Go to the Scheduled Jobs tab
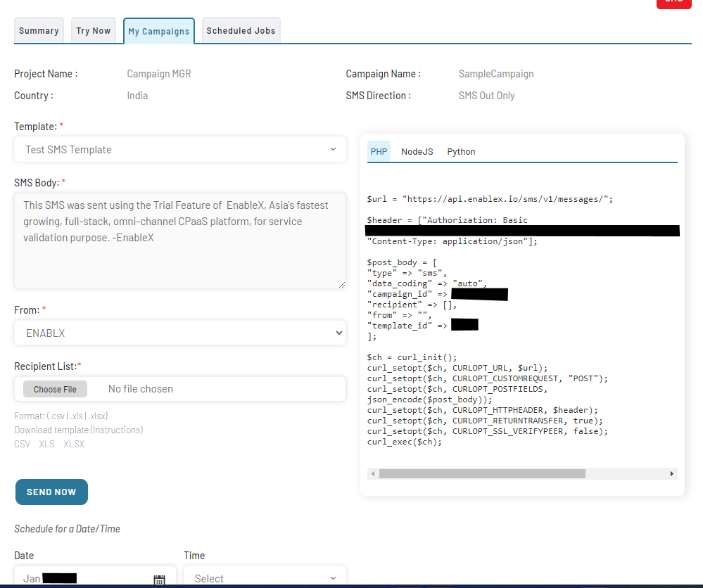Screen dimensions: 703x588 coord(241,31)
